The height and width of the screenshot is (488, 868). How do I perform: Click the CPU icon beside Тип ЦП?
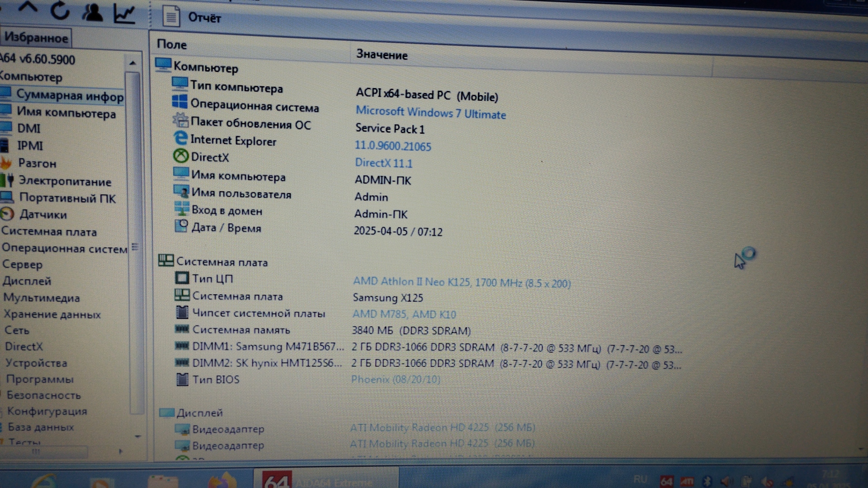182,278
